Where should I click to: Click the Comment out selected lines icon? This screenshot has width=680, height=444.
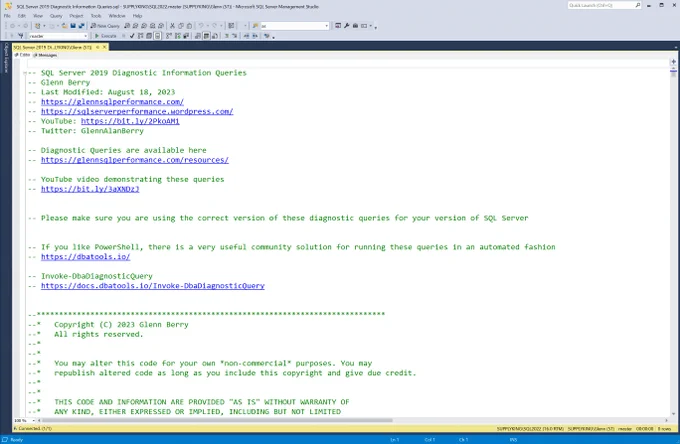point(226,36)
